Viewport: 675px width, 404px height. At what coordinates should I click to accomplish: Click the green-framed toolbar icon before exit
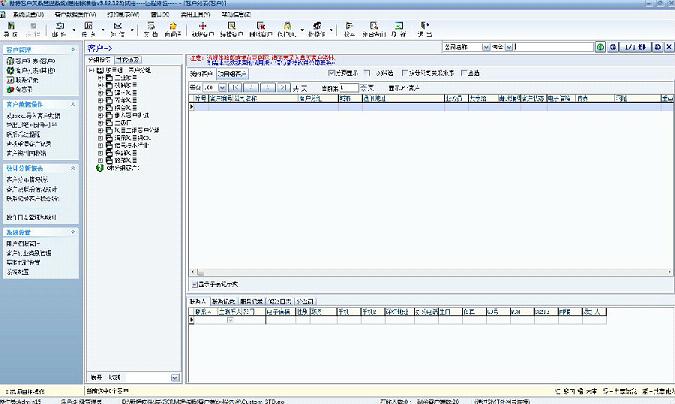pos(399,26)
